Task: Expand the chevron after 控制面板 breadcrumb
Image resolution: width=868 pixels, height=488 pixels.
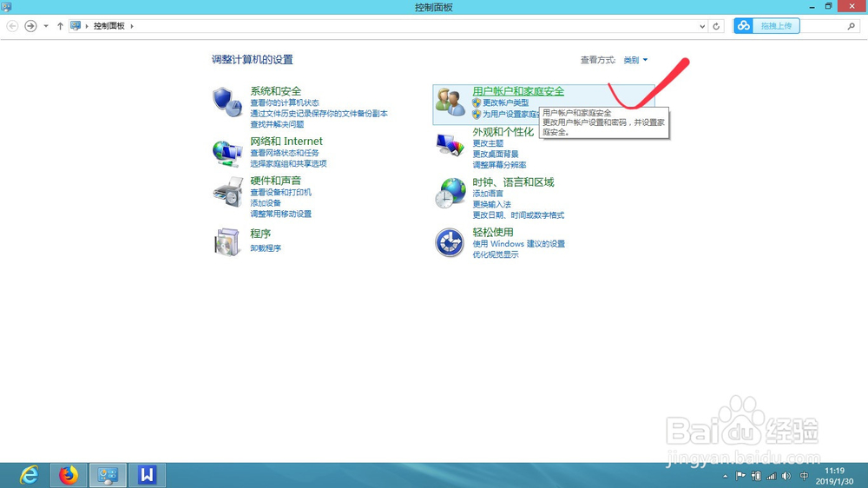Action: (132, 26)
